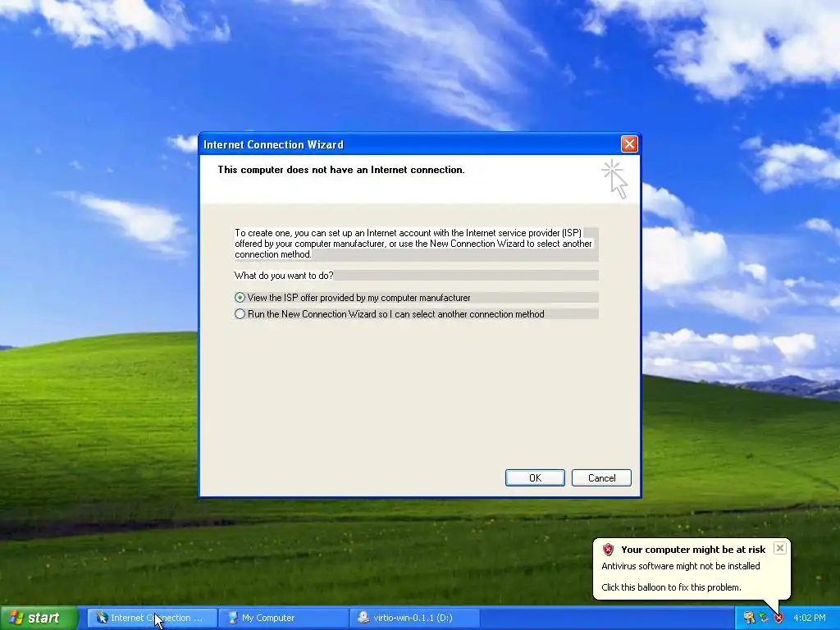
Task: Select Run the New Connection Wizard option
Action: [x=240, y=314]
